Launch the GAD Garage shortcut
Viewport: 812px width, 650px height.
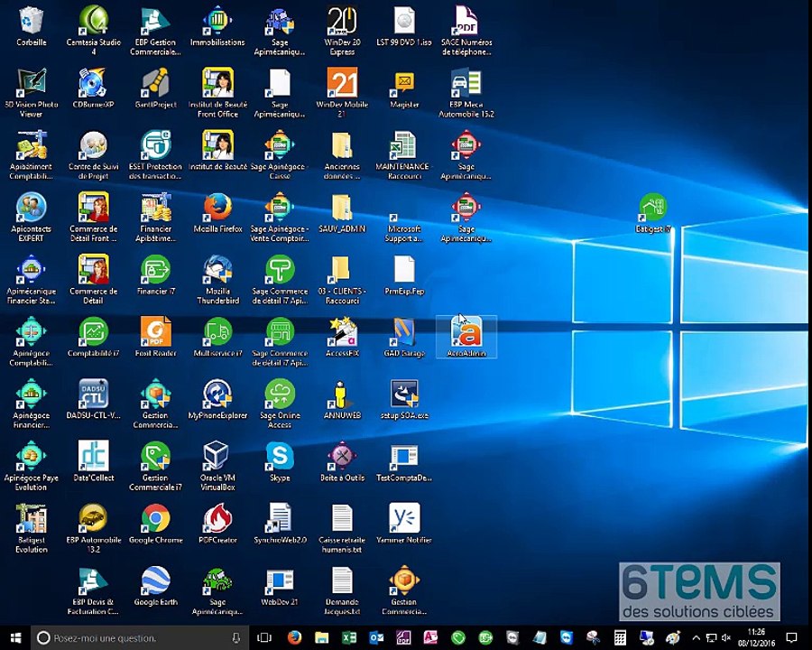click(404, 337)
